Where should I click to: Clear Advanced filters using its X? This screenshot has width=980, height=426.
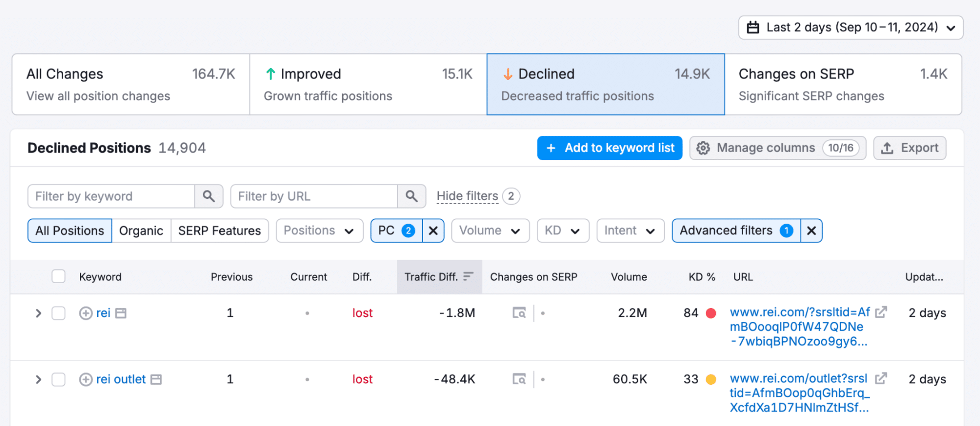[x=811, y=231]
